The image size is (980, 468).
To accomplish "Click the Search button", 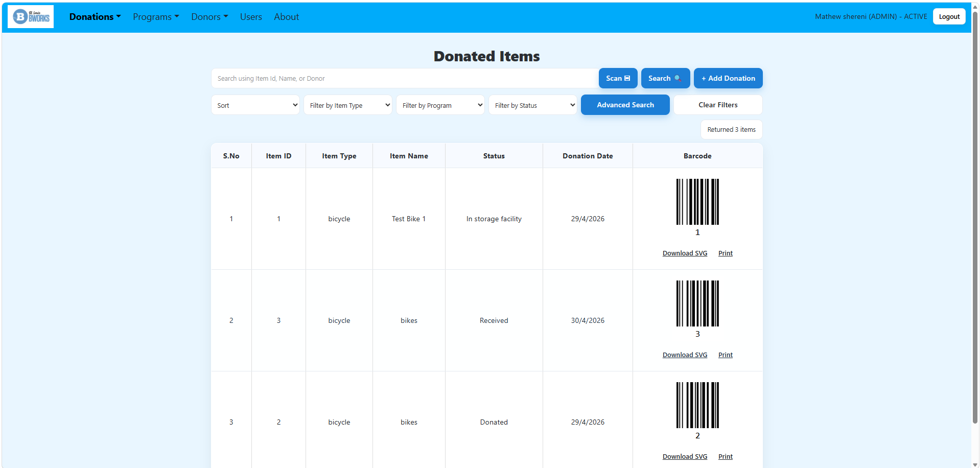I will 665,78.
